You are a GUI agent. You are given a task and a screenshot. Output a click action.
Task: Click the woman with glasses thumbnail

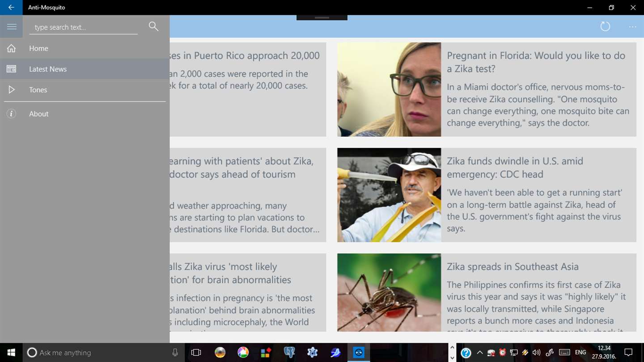[389, 89]
